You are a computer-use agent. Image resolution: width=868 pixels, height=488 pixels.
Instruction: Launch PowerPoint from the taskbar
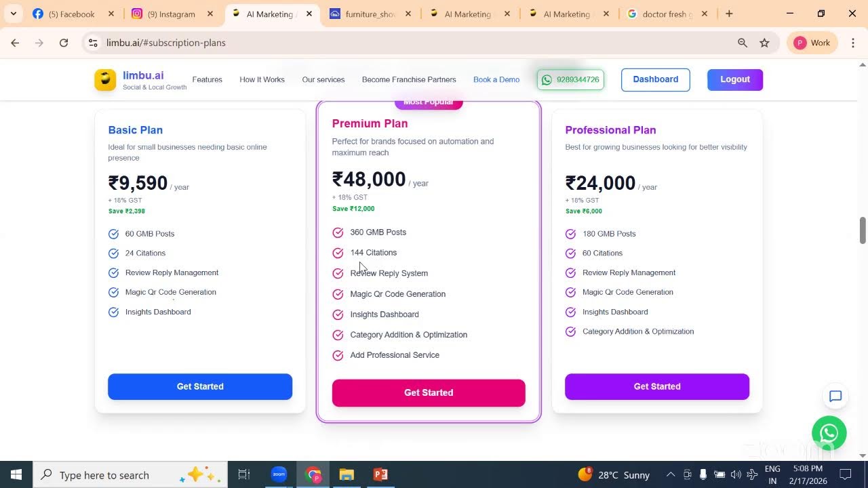tap(380, 474)
